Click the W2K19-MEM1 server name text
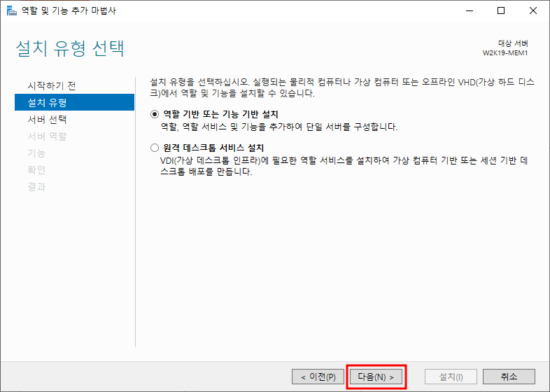550x392 pixels. (505, 53)
